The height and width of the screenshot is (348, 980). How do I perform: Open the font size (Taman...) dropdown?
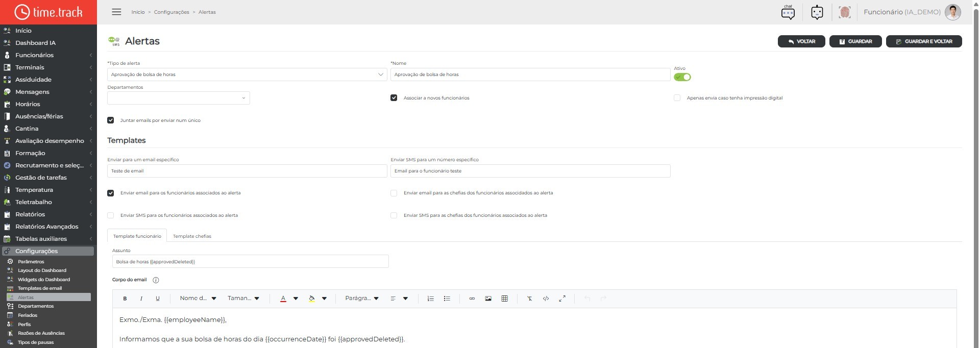click(x=243, y=299)
